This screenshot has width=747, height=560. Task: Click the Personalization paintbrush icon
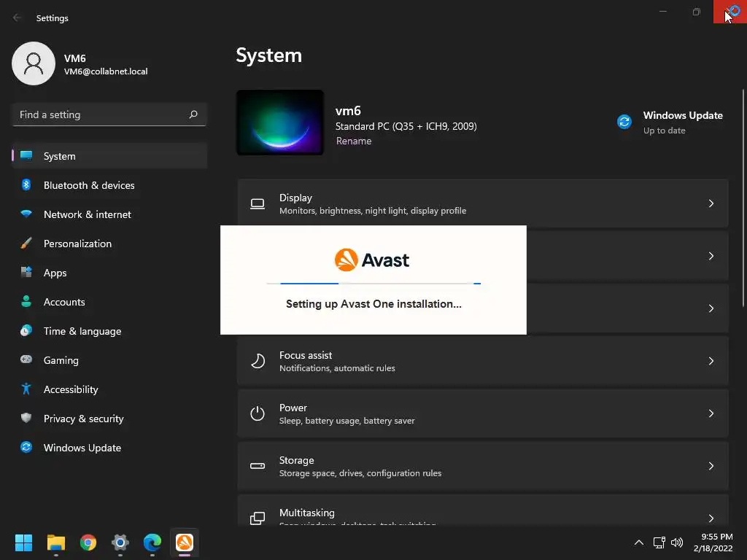26,243
